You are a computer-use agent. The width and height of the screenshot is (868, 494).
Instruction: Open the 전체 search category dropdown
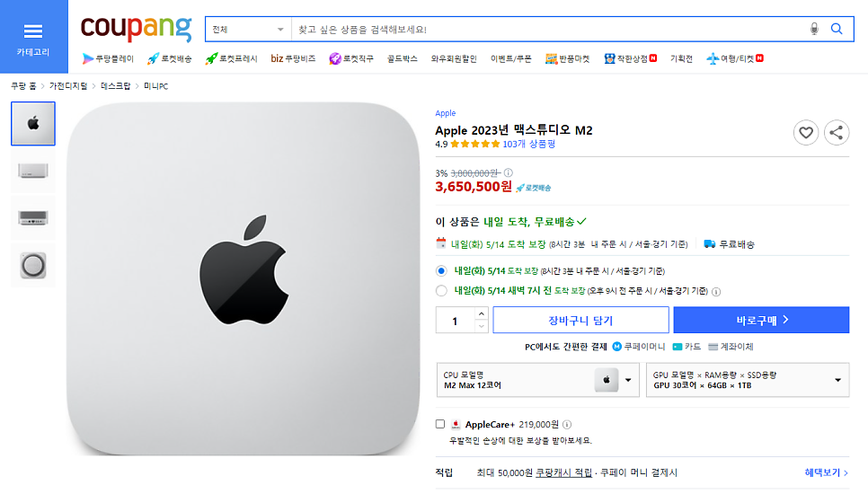(x=248, y=30)
